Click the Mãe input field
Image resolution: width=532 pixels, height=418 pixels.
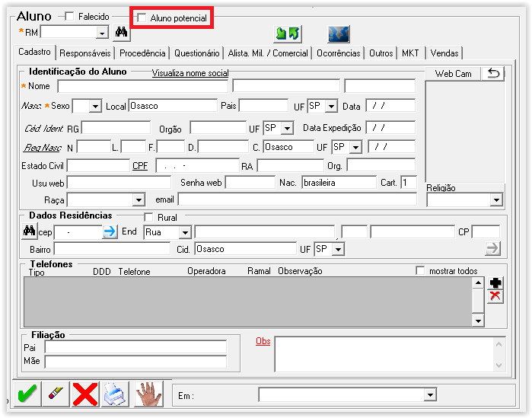(135, 362)
